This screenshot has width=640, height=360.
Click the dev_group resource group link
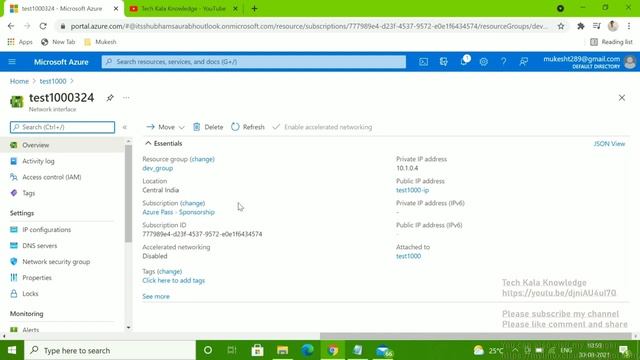pyautogui.click(x=158, y=168)
